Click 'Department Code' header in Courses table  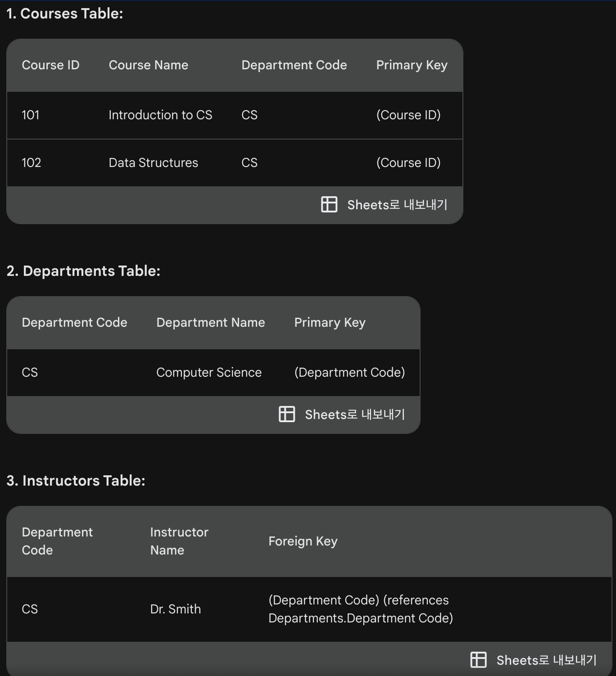(x=294, y=65)
